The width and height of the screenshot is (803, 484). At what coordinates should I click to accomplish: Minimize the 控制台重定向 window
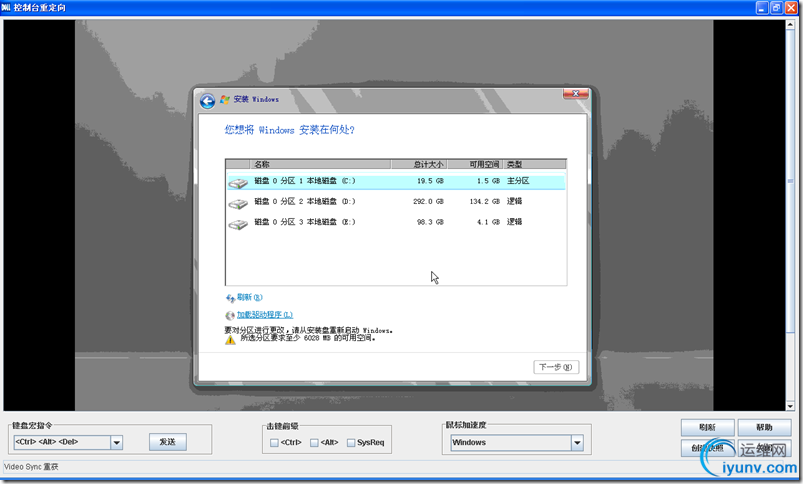pyautogui.click(x=762, y=8)
